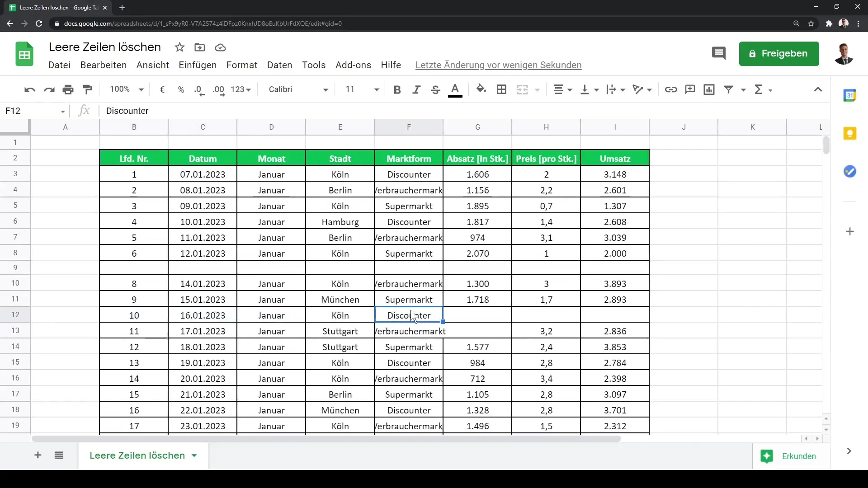Click the green Freigeben share button
The image size is (868, 488).
(779, 54)
